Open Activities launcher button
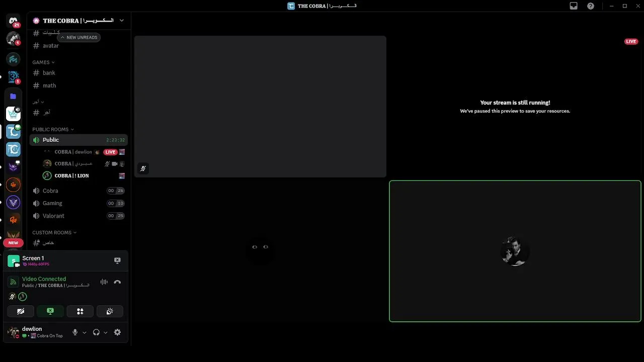Viewport: 644px width, 362px height. tap(80, 311)
